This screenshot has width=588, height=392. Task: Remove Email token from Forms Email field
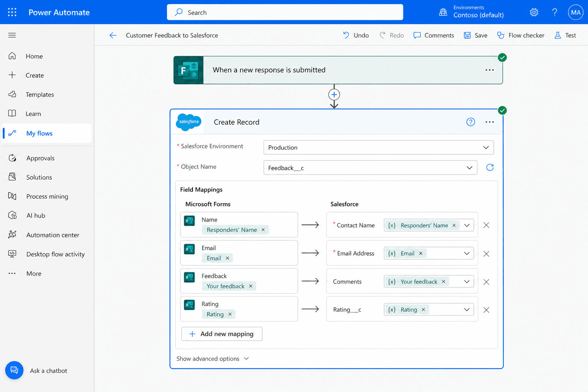(227, 258)
